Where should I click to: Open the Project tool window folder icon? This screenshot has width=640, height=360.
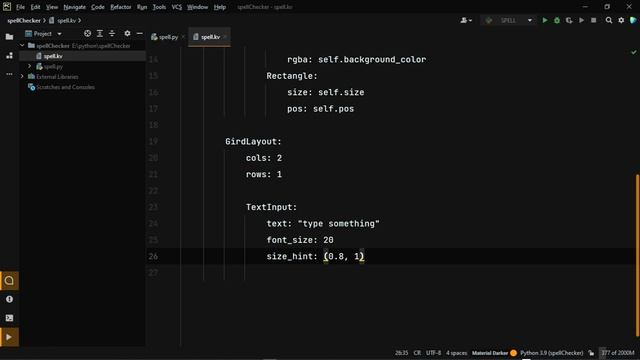tap(9, 37)
